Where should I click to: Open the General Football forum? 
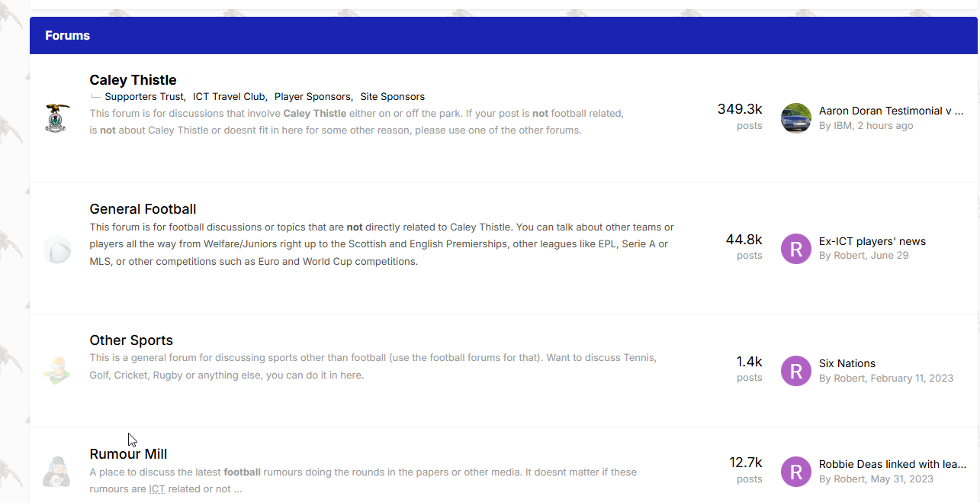(143, 209)
